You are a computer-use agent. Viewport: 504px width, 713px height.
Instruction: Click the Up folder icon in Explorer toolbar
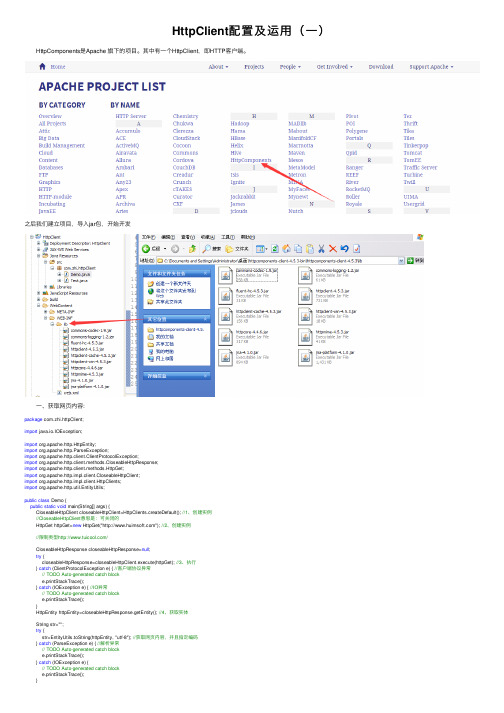[x=192, y=249]
